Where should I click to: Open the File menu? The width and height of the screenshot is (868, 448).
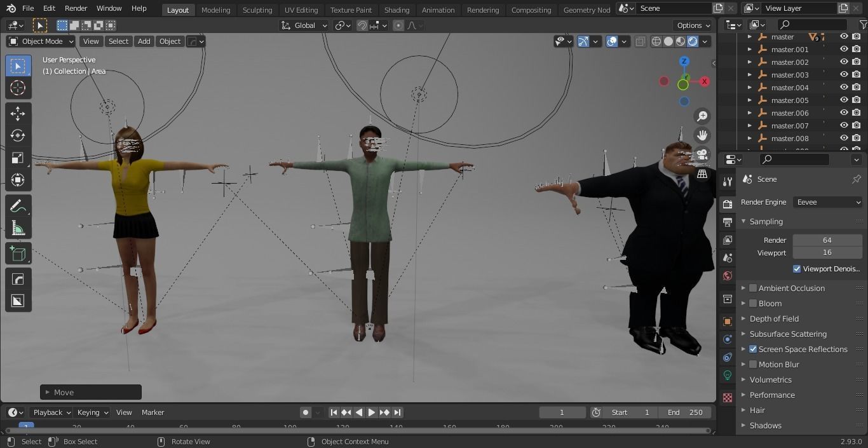tap(28, 8)
